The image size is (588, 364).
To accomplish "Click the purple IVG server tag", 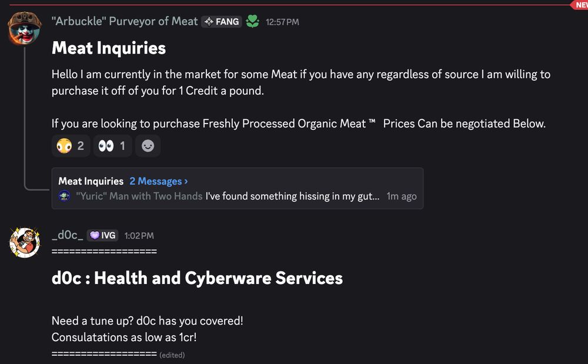I will click(103, 235).
